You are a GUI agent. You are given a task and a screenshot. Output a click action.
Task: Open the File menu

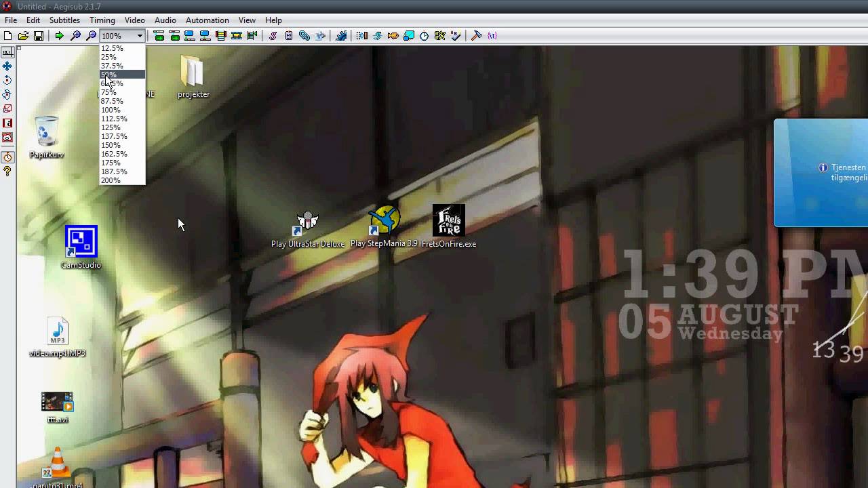pos(11,20)
